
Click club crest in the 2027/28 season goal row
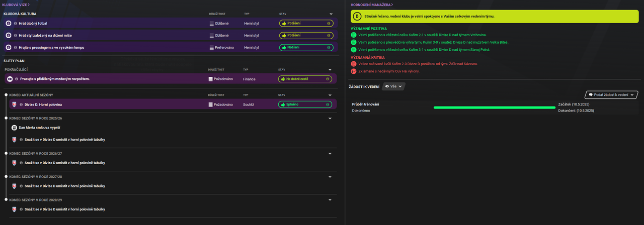(x=14, y=186)
